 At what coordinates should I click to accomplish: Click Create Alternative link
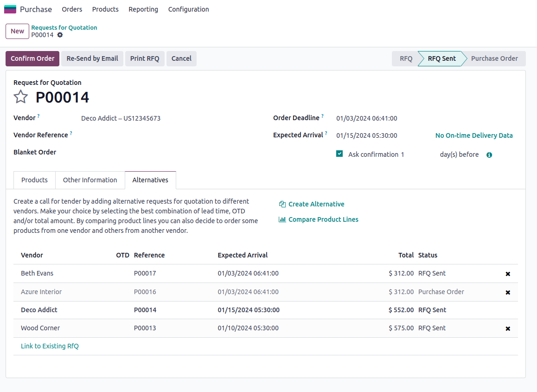[316, 204]
